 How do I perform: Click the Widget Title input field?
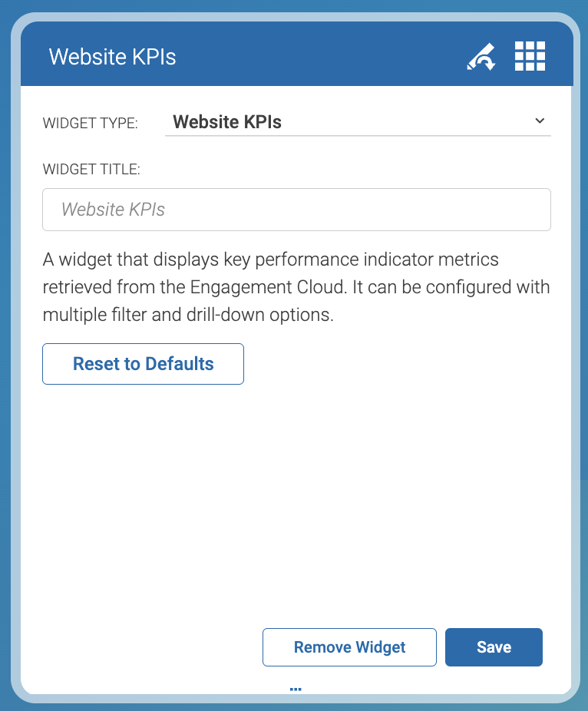(296, 209)
